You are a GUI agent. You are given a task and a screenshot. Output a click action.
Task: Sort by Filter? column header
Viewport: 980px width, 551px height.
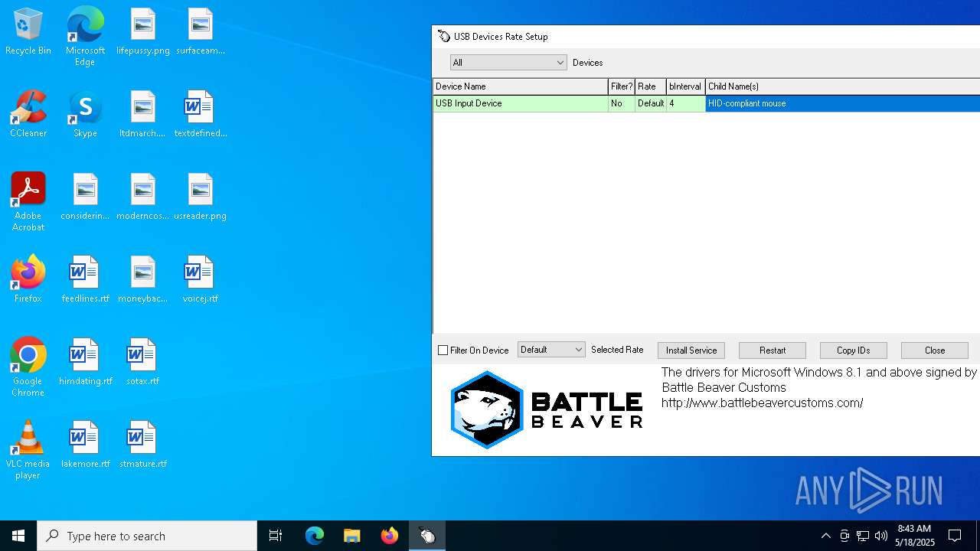pyautogui.click(x=622, y=86)
